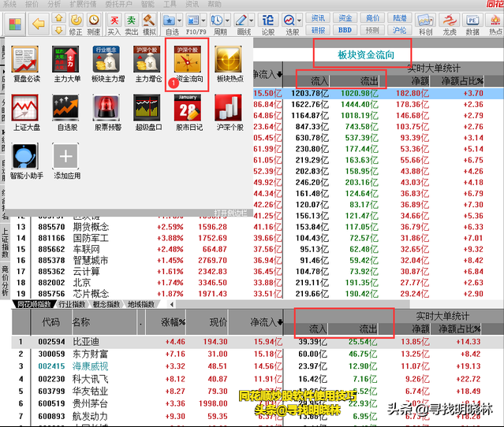504x427 pixels.
Task: Open 系统 menu
Action: 9,4
